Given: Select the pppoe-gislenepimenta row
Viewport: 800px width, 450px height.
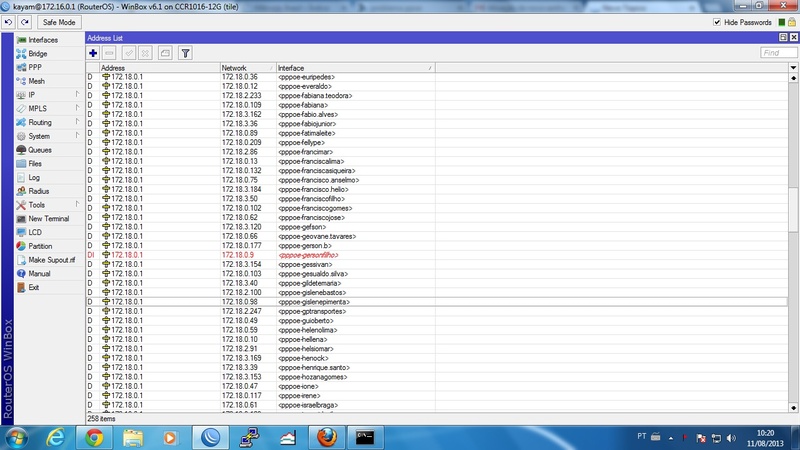Looking at the screenshot, I should [x=437, y=302].
